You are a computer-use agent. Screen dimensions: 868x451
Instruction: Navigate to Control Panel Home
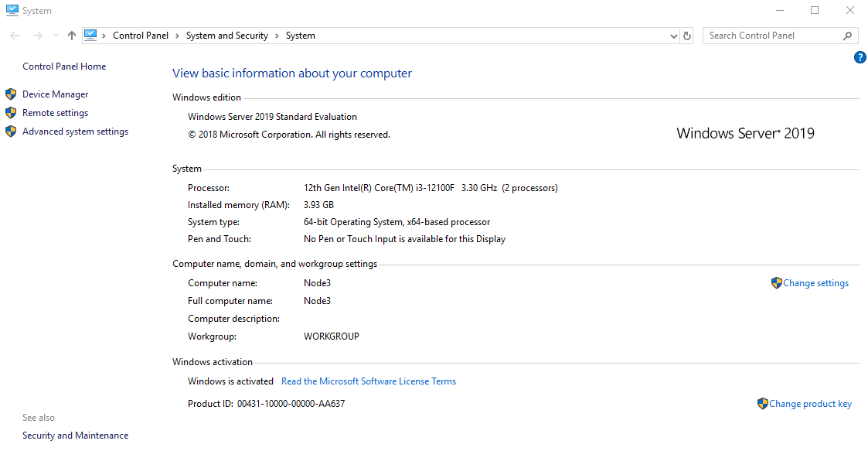point(63,66)
